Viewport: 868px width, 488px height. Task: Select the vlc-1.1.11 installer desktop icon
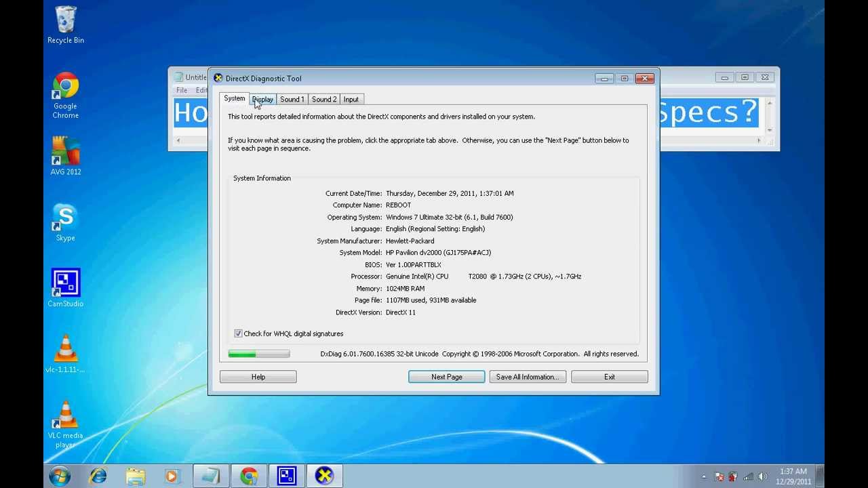66,353
